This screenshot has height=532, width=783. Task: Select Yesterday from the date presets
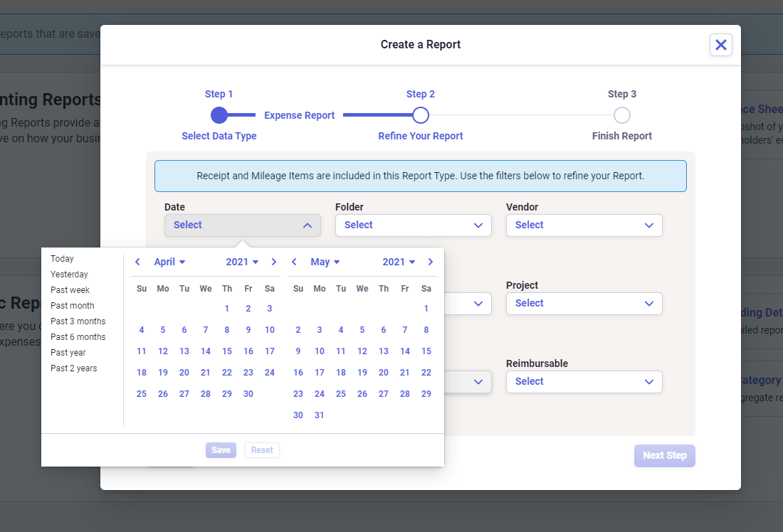coord(69,274)
